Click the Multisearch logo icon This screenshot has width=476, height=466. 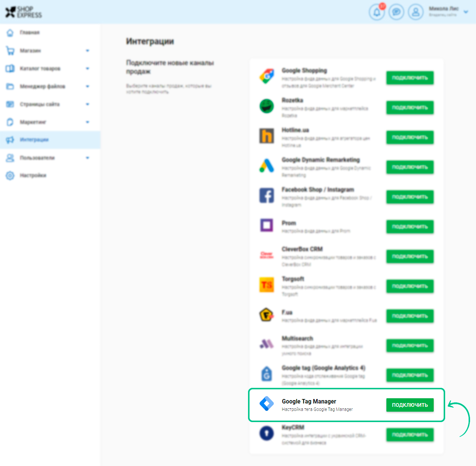pos(267,344)
